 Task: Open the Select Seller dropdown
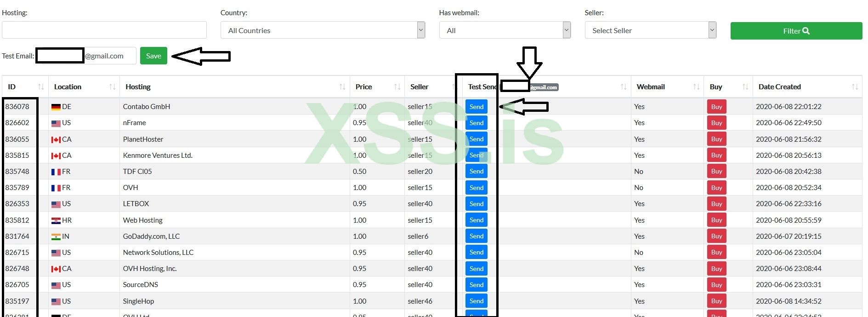pos(650,30)
